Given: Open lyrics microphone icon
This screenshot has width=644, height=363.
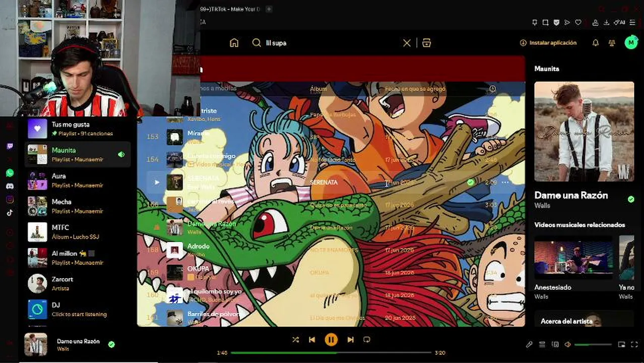Looking at the screenshot, I should tap(529, 345).
